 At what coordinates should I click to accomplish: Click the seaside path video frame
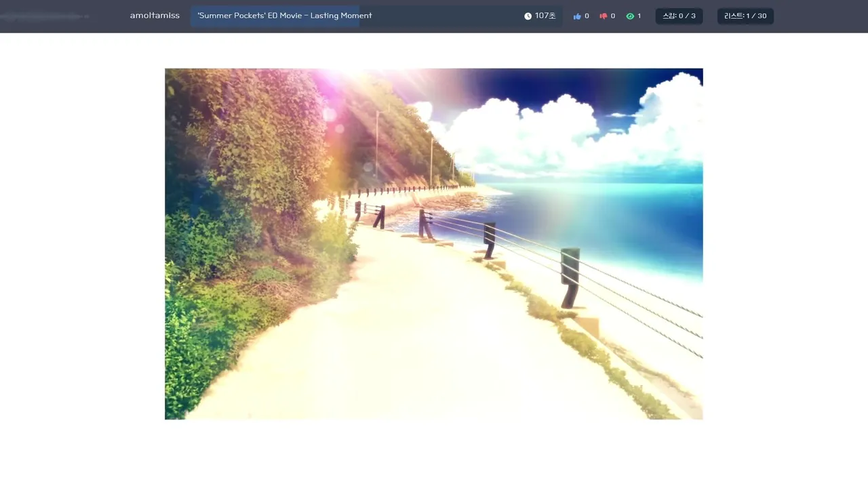434,244
